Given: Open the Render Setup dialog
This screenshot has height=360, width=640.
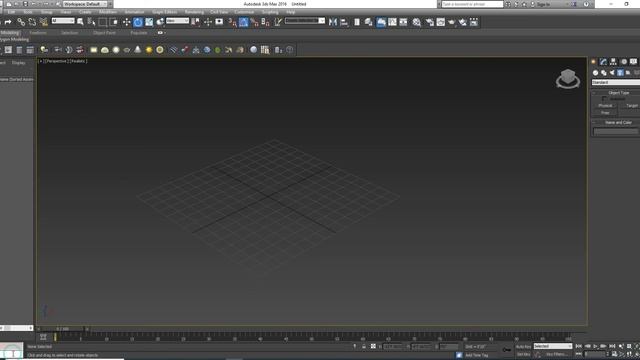Looking at the screenshot, I should pos(429,22).
